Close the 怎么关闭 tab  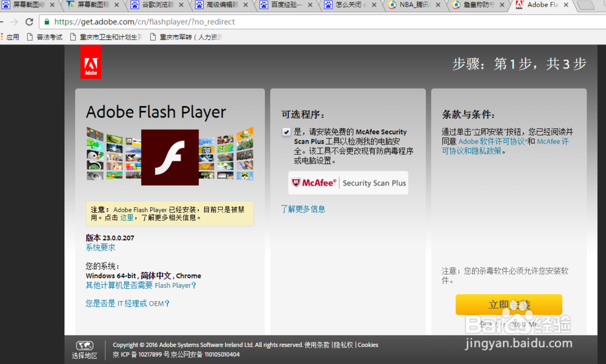pyautogui.click(x=374, y=5)
